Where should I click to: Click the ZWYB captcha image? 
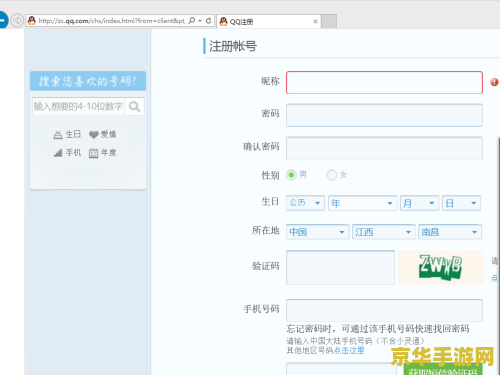coord(441,267)
